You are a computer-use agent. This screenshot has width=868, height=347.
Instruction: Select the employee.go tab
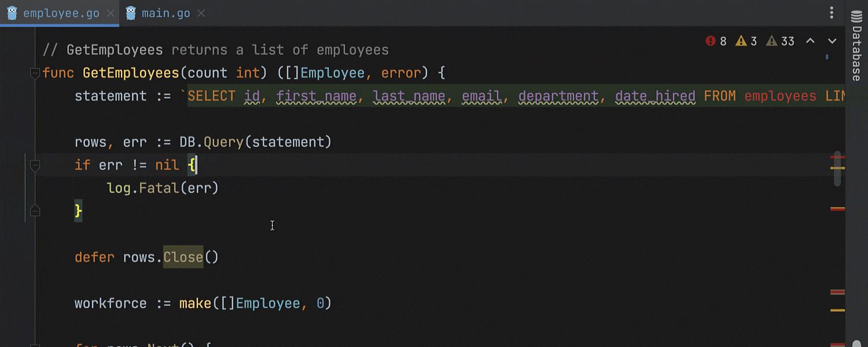coord(61,13)
